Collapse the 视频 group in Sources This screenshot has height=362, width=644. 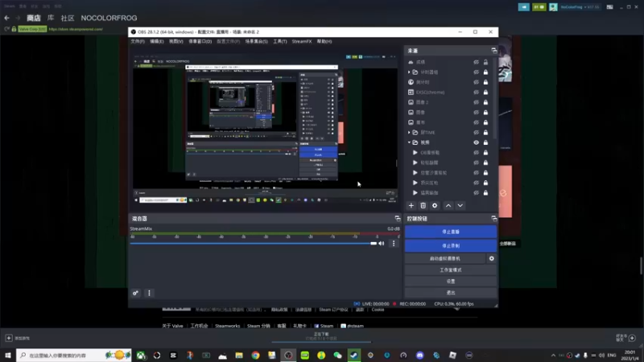409,142
